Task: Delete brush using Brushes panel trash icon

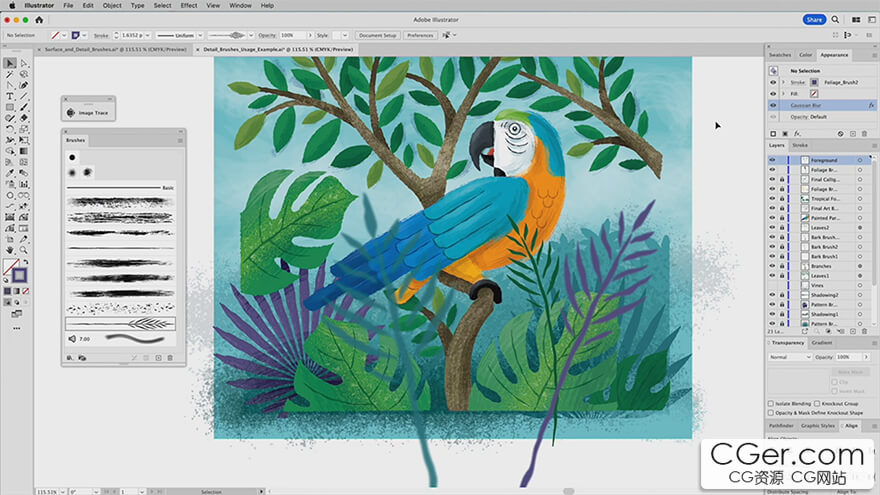Action: (170, 358)
